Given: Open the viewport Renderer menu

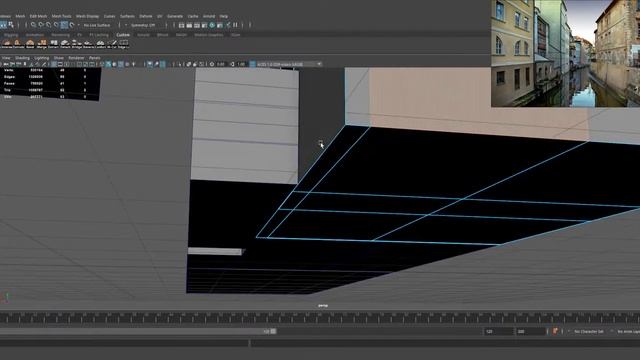Looking at the screenshot, I should tap(76, 58).
